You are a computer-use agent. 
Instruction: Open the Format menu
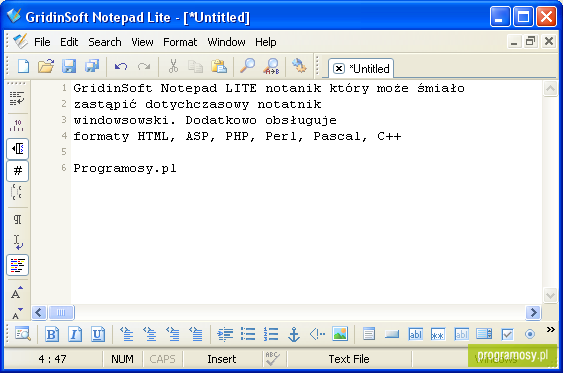point(180,42)
